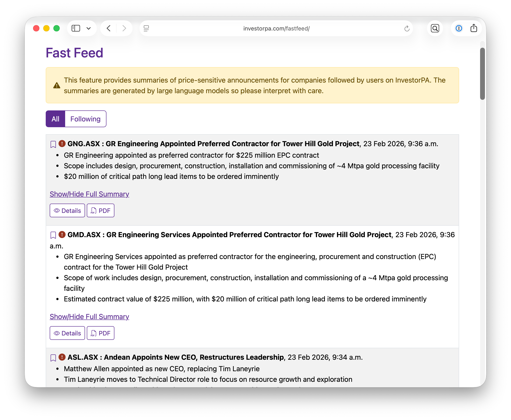The height and width of the screenshot is (420, 511).
Task: Select the All announcements tab
Action: pyautogui.click(x=55, y=119)
